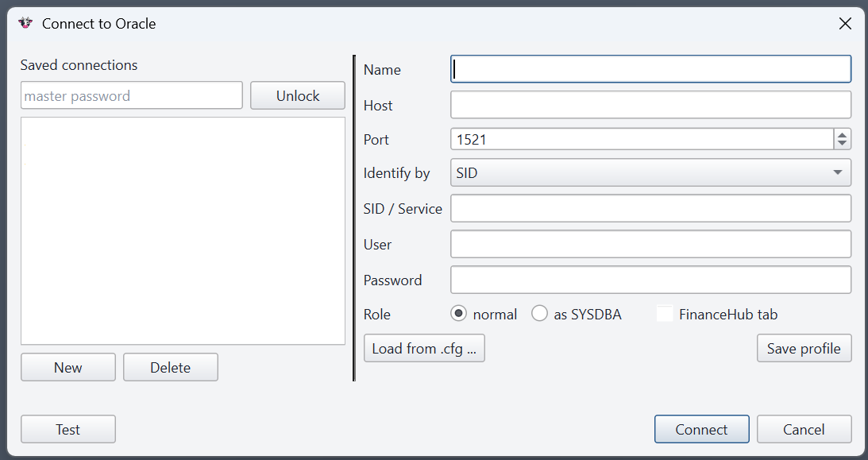Viewport: 868px width, 460px height.
Task: Focus the Name input field
Action: coord(650,69)
